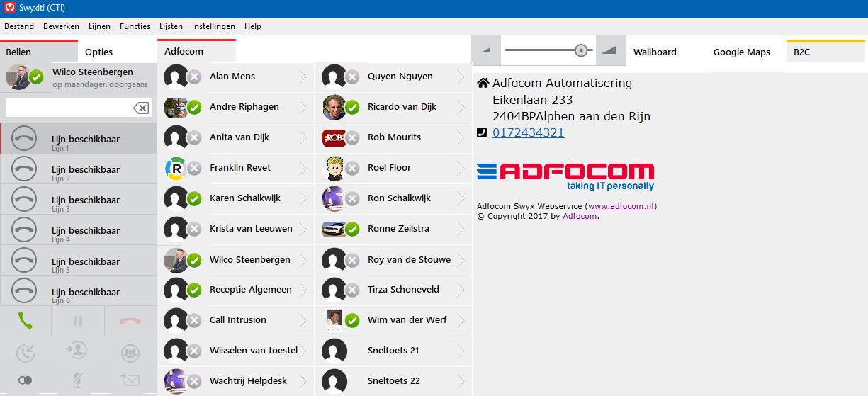The image size is (868, 396).
Task: Adjust the volume slider knob
Action: [x=581, y=50]
